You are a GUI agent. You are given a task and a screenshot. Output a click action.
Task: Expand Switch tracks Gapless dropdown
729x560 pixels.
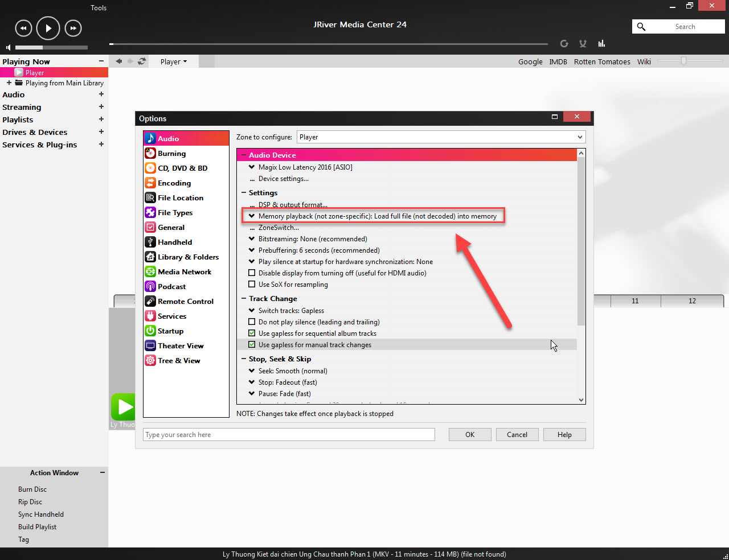click(252, 311)
